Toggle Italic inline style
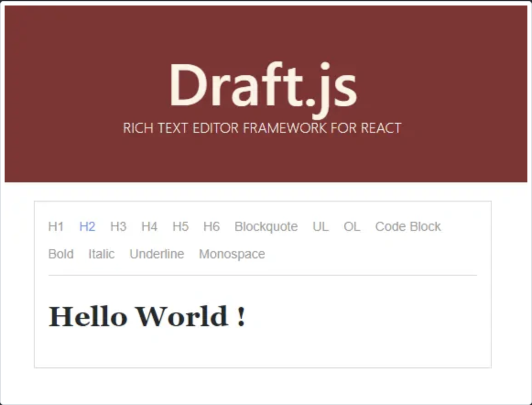This screenshot has height=405, width=532. [102, 254]
